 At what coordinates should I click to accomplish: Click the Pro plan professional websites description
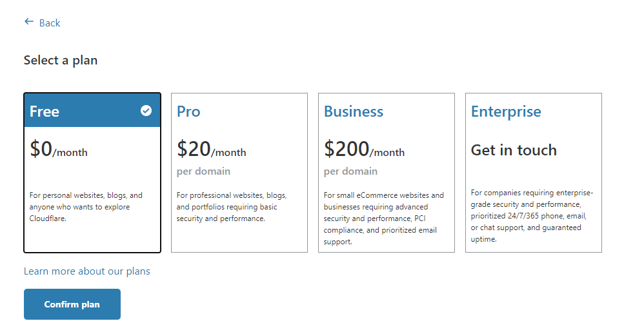[232, 207]
